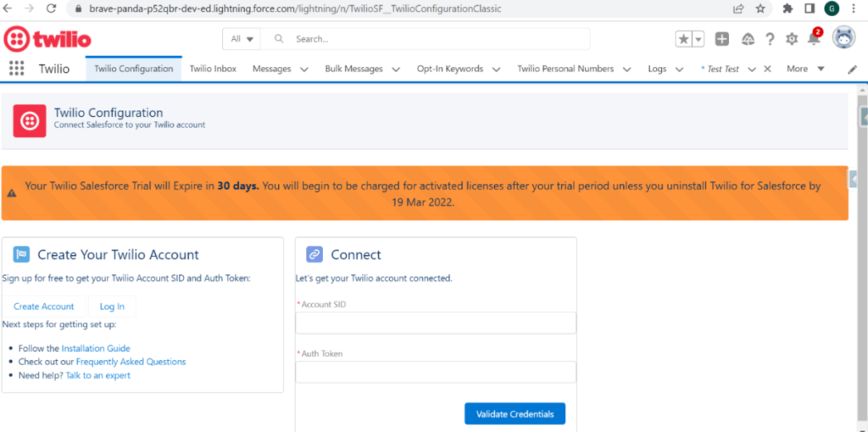
Task: Click the Favorites star icon
Action: point(684,39)
